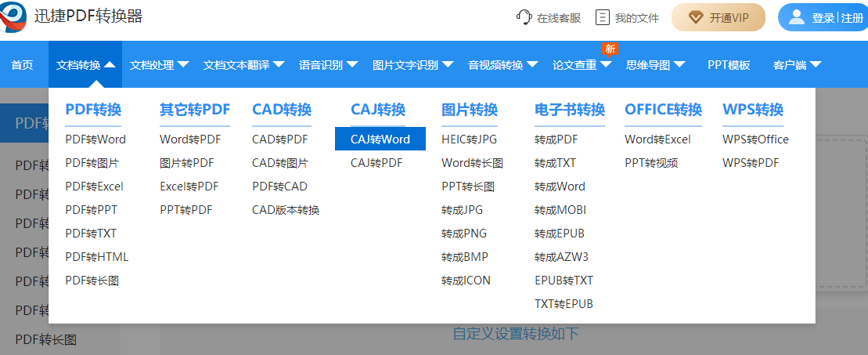Open 转成TXT under 电子书转换

pyautogui.click(x=555, y=163)
